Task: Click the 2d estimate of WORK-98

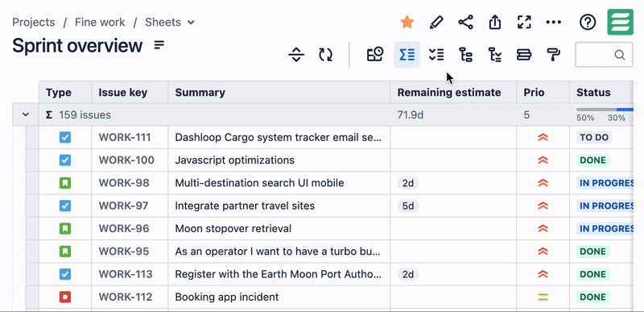Action: tap(408, 183)
